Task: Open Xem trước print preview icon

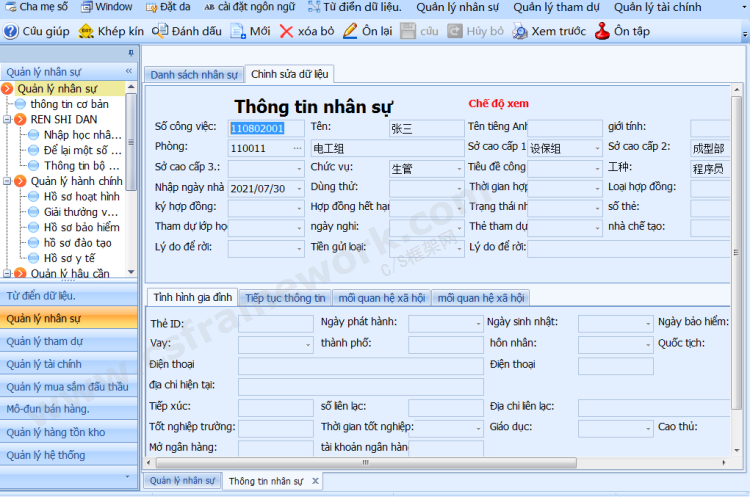Action: (x=520, y=31)
